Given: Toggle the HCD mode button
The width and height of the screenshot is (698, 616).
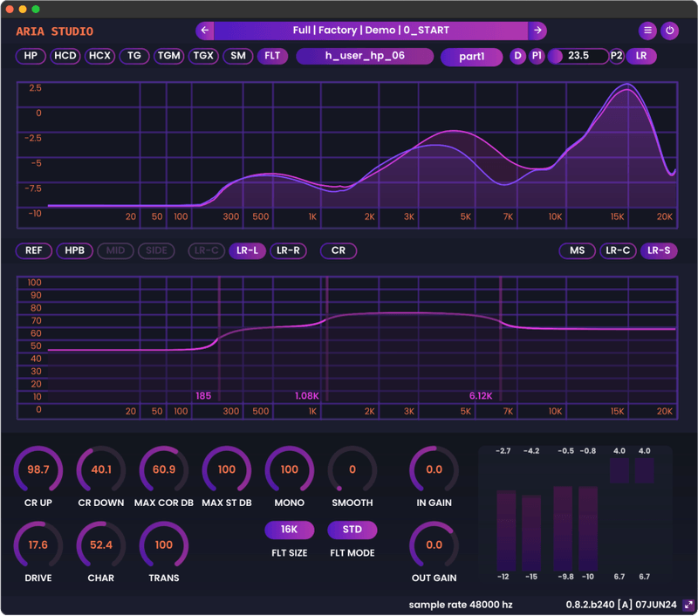Looking at the screenshot, I should click(x=65, y=56).
